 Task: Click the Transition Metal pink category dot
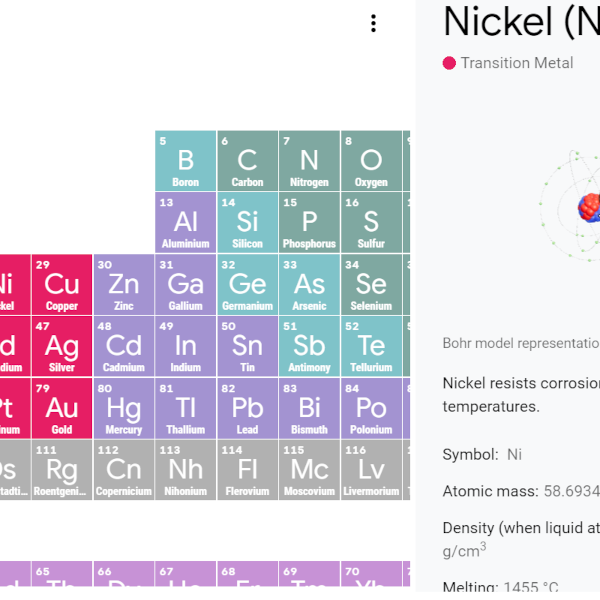[x=450, y=63]
